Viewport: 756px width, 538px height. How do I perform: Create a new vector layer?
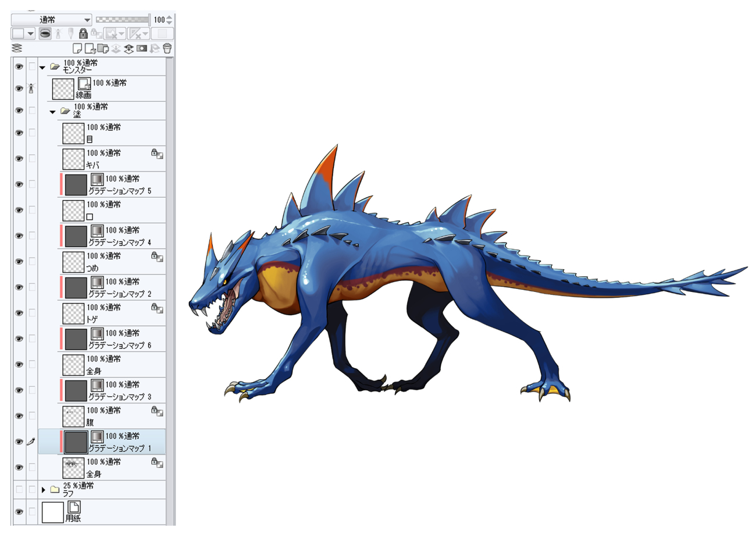[90, 48]
